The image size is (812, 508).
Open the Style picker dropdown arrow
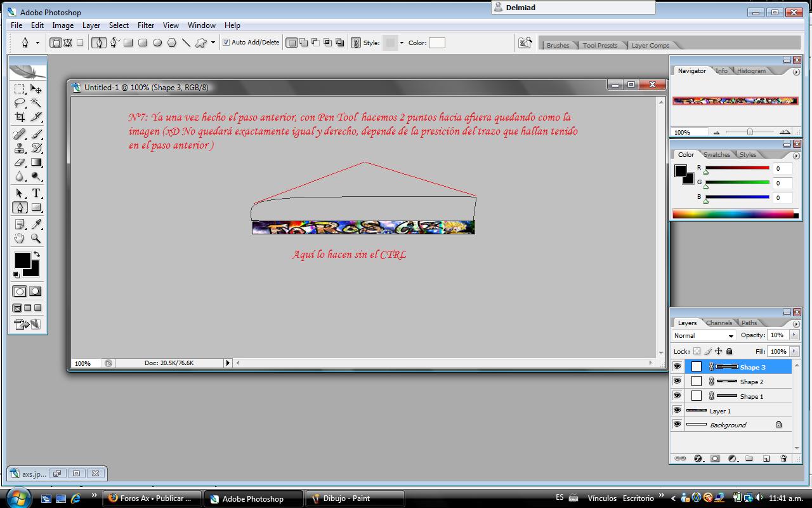[x=402, y=43]
